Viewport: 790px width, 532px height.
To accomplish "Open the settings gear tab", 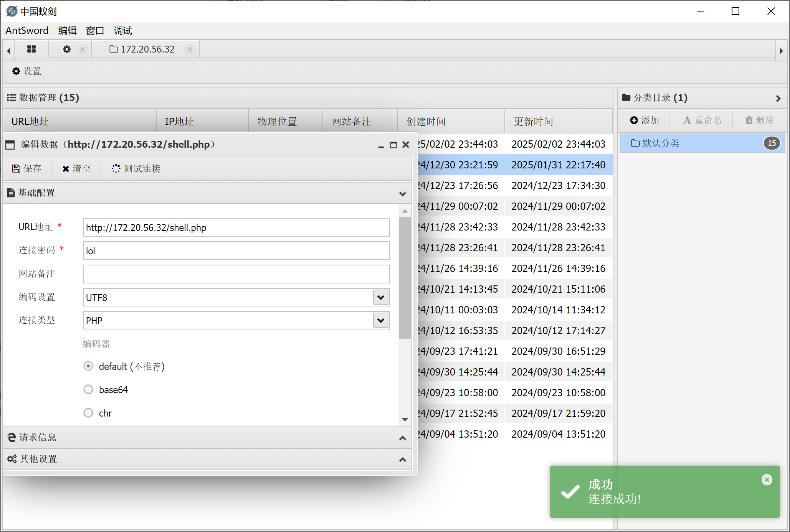I will click(x=67, y=49).
